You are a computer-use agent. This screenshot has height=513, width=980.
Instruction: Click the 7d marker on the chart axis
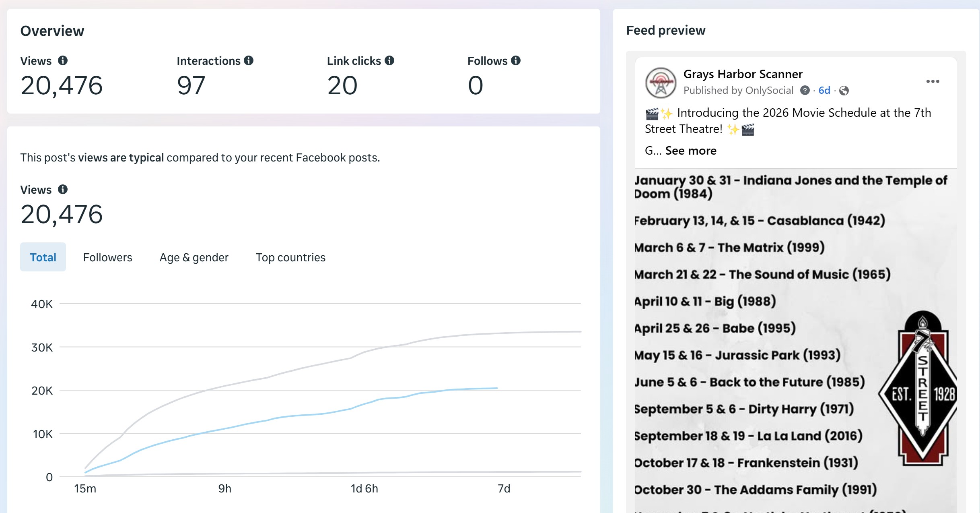tap(504, 488)
